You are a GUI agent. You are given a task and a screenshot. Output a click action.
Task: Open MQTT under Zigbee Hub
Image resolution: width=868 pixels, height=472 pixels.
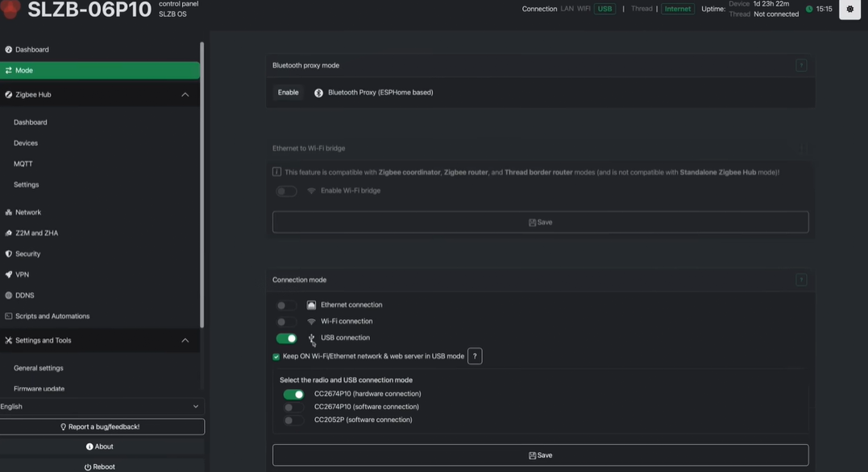tap(23, 164)
